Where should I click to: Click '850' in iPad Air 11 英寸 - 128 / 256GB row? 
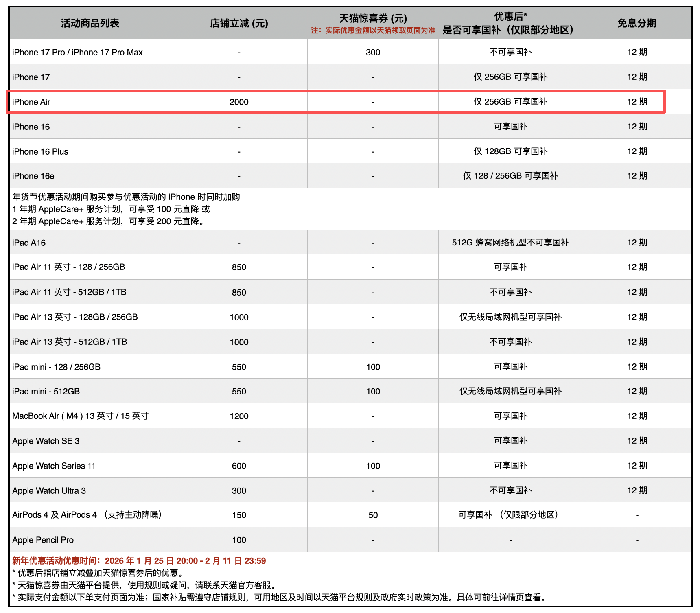tap(239, 267)
